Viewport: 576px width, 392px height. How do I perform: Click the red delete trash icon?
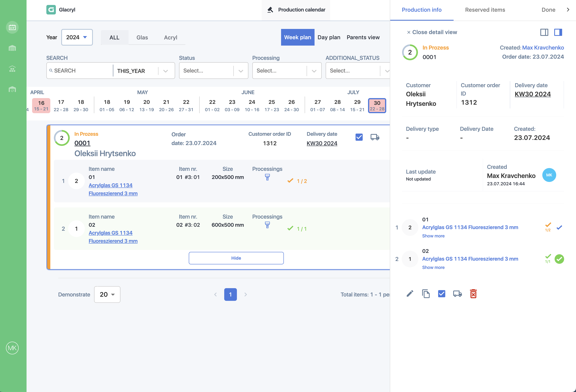pos(473,294)
